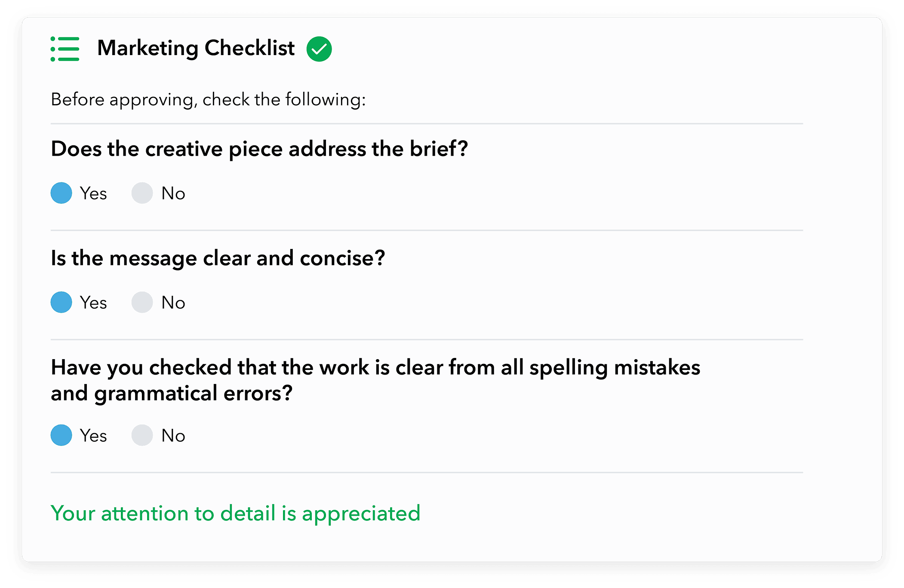Select No for the creative brief question
This screenshot has width=904, height=588.
(x=142, y=193)
